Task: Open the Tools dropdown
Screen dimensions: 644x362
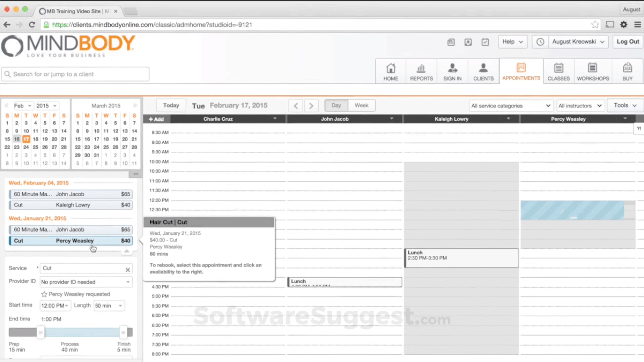Action: click(x=625, y=106)
